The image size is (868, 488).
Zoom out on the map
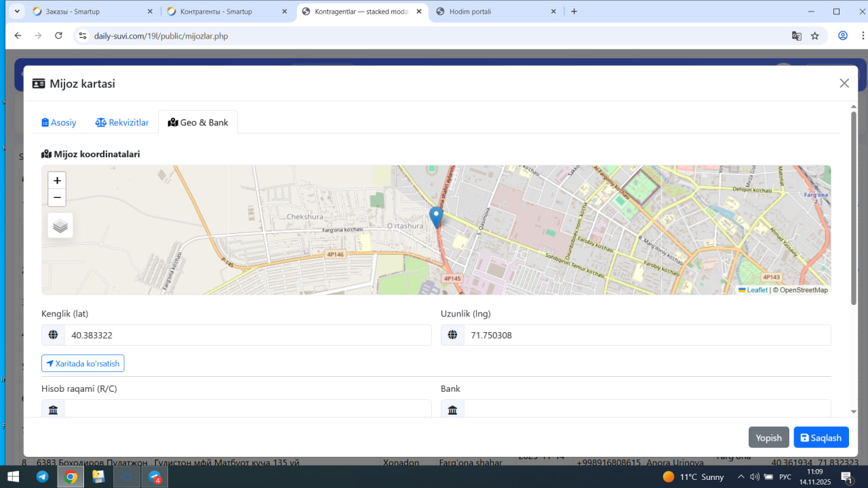tap(57, 197)
